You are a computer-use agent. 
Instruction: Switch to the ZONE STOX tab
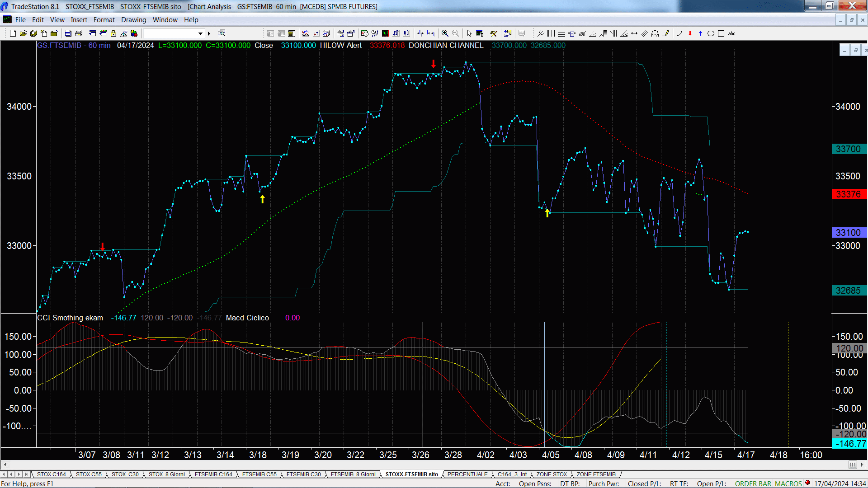pos(552,474)
